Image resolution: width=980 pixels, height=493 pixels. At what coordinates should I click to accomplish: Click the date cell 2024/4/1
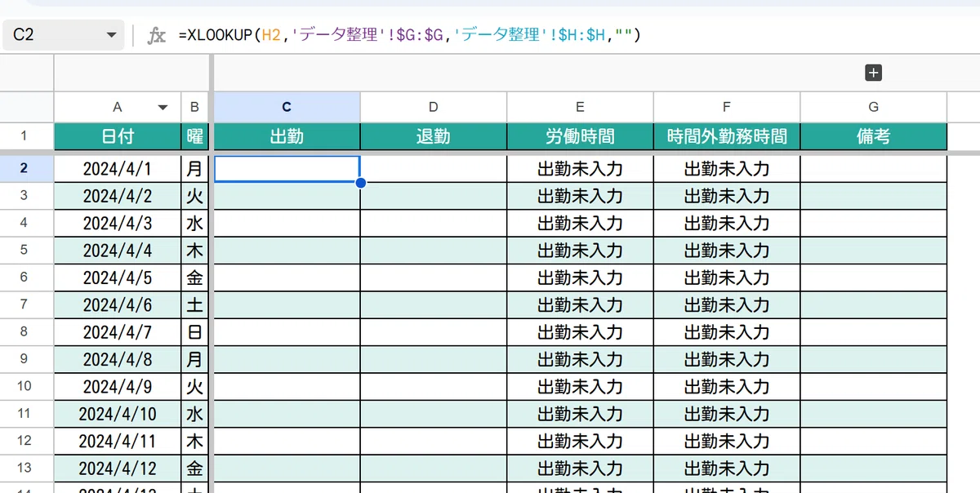point(118,169)
